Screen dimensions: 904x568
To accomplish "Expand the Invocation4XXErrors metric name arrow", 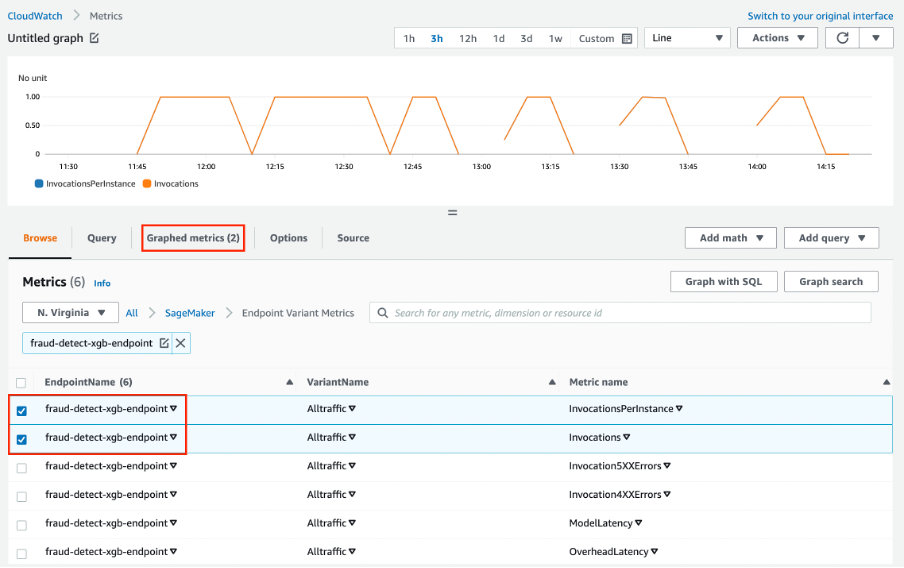I will pyautogui.click(x=667, y=494).
